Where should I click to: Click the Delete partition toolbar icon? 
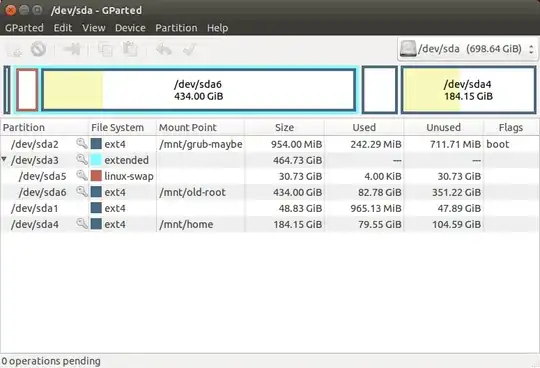tap(38, 49)
